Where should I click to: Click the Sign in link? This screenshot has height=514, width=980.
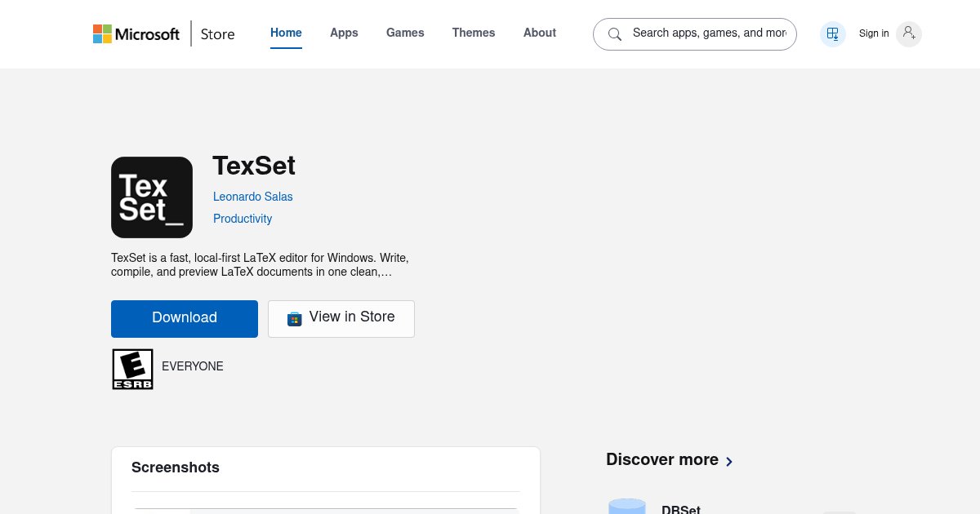[874, 33]
